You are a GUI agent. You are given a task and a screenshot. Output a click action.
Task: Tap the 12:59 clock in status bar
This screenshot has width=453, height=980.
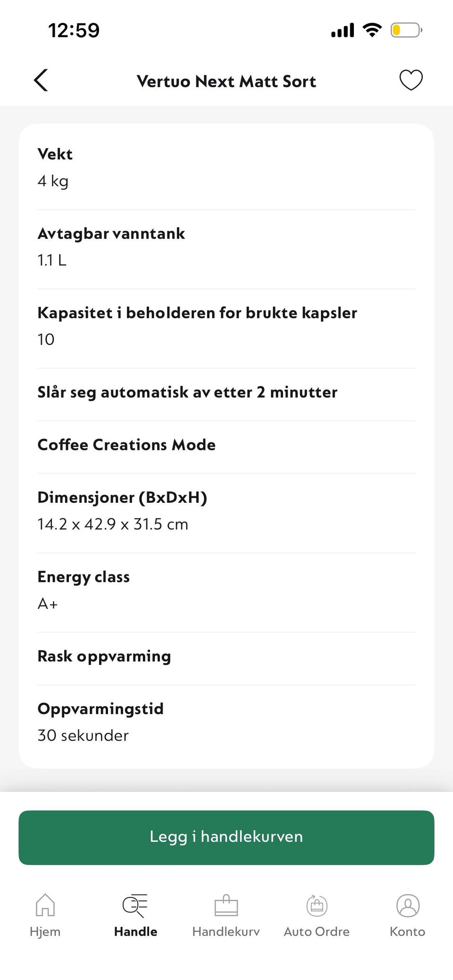(x=74, y=31)
